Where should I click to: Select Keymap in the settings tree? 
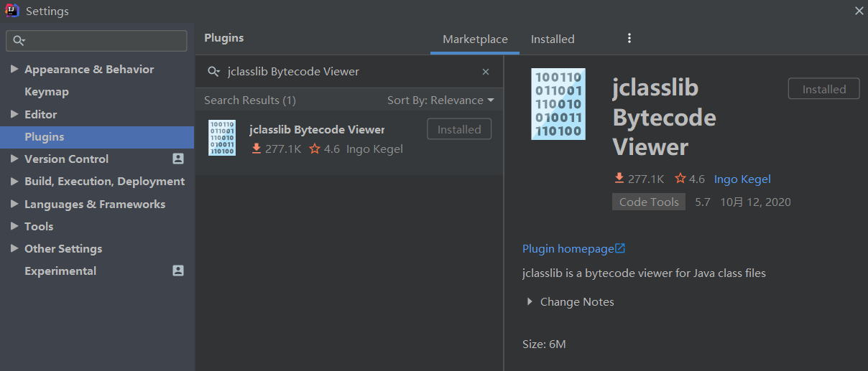tap(47, 91)
